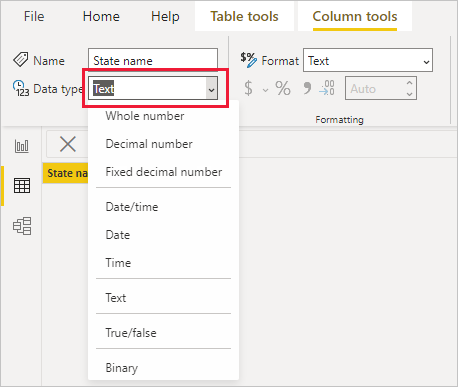
Task: Toggle thousands separator comma icon
Action: (x=307, y=88)
